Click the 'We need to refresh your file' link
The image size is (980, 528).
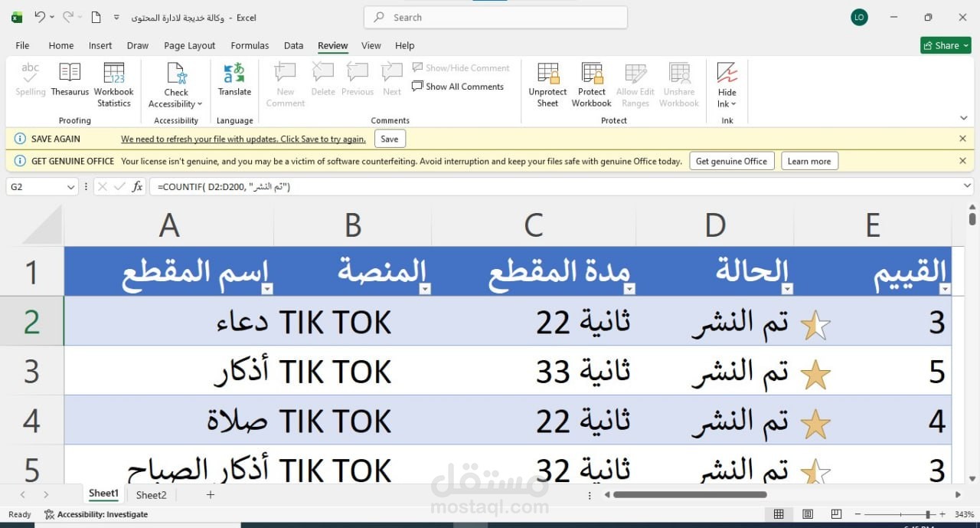click(x=243, y=139)
